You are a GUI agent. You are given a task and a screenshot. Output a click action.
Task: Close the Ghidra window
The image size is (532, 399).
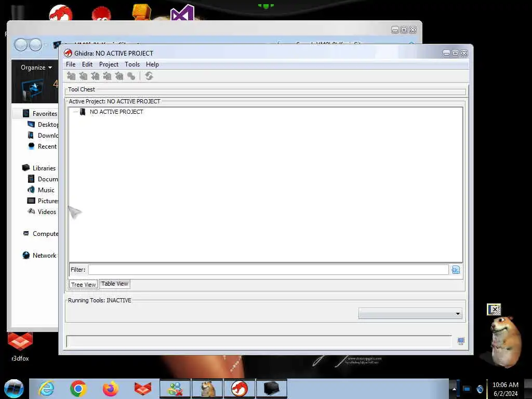coord(464,54)
